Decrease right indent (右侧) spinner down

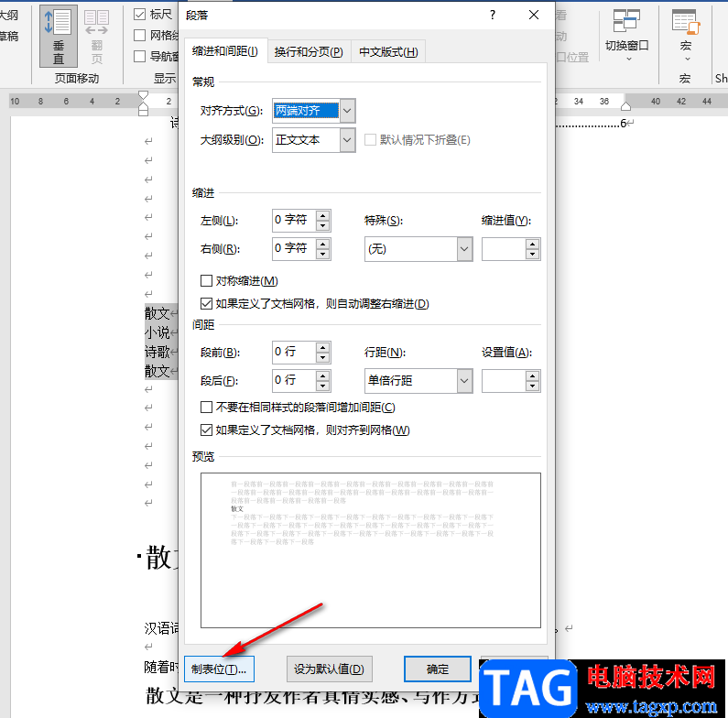click(322, 255)
